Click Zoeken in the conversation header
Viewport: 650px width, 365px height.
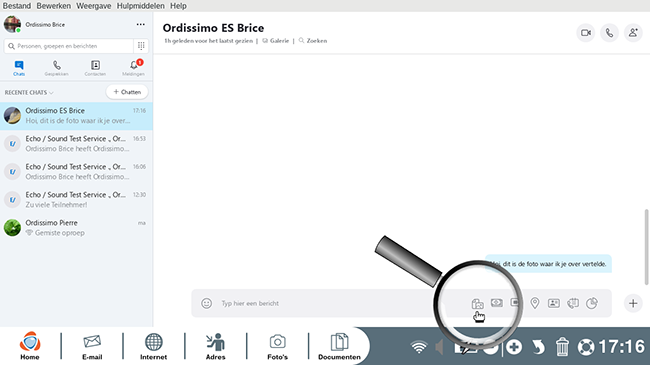coord(313,41)
